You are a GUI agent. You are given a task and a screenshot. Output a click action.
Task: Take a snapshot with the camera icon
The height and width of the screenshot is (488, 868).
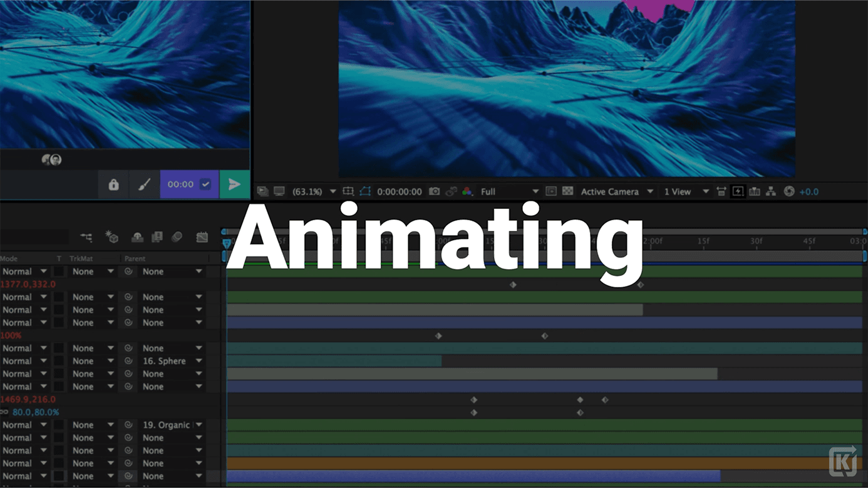(x=434, y=191)
